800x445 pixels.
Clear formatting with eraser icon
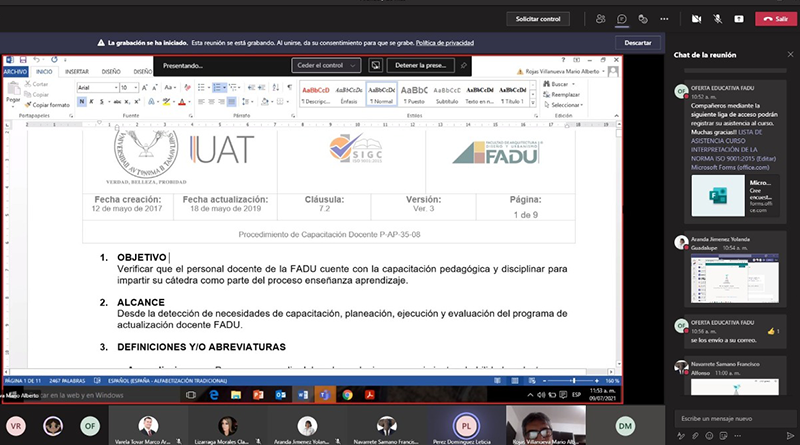(x=187, y=88)
